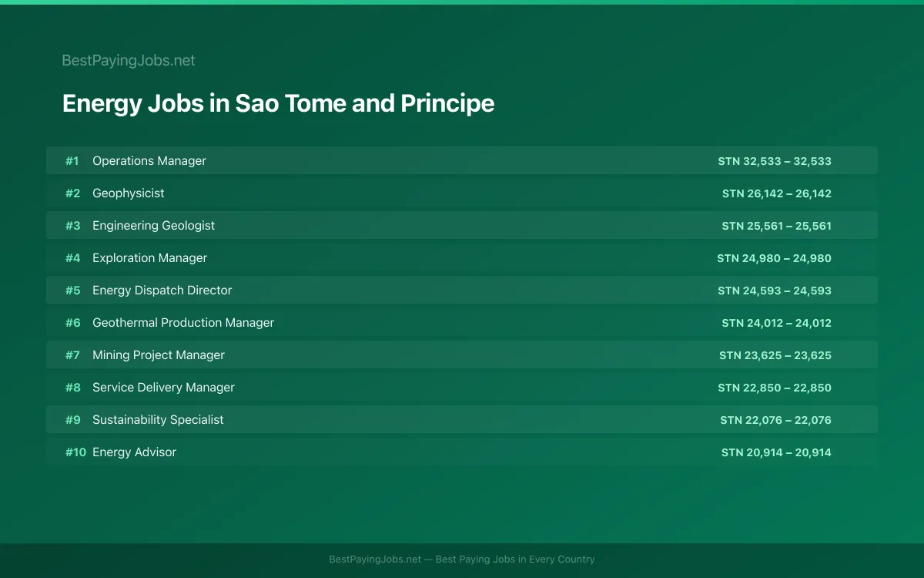Select the Geophysicist job entry
The width and height of the screenshot is (924, 578).
[x=462, y=193]
